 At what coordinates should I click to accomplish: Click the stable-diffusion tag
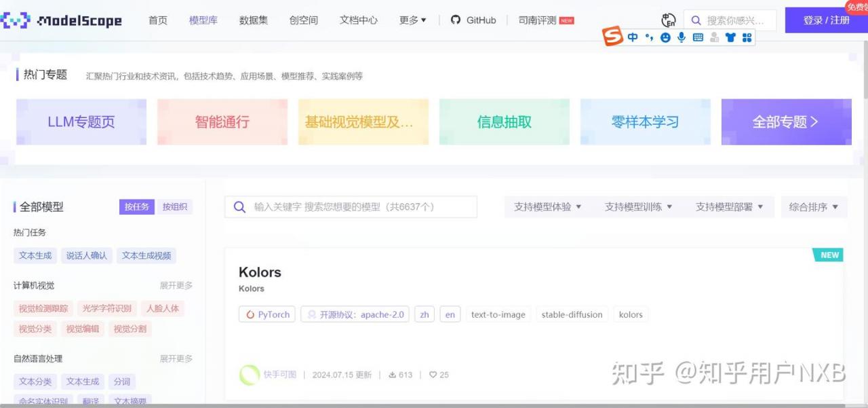(572, 314)
